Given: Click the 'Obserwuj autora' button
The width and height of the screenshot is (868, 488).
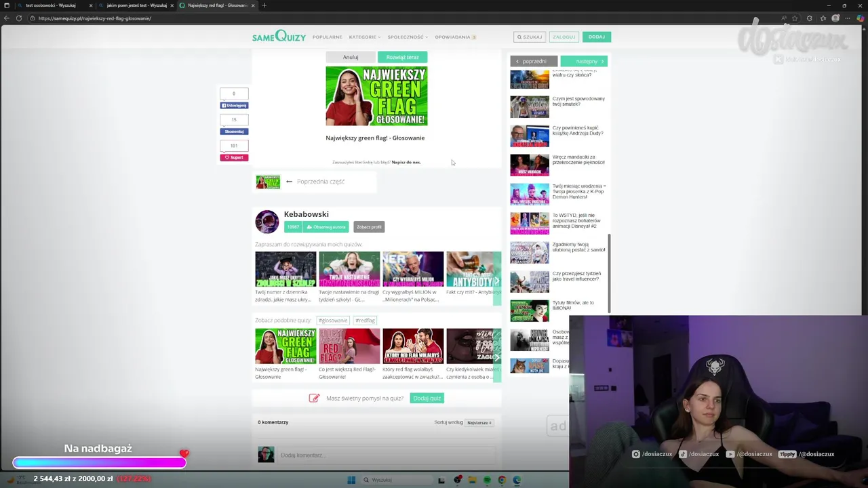Looking at the screenshot, I should click(325, 227).
